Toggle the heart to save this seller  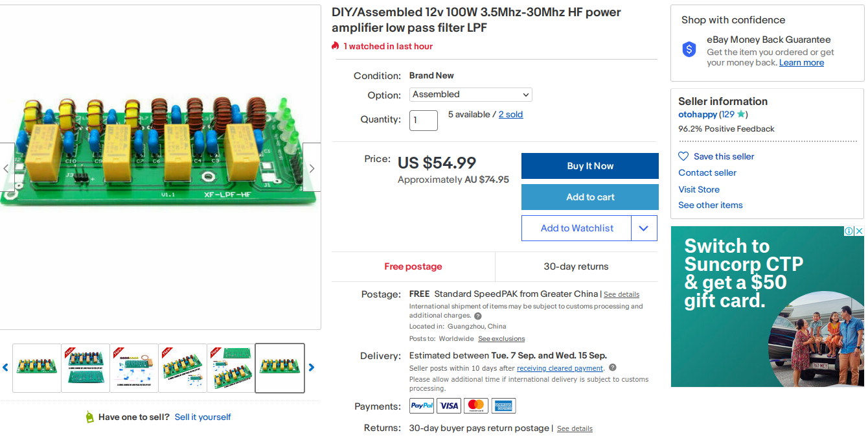pos(683,156)
